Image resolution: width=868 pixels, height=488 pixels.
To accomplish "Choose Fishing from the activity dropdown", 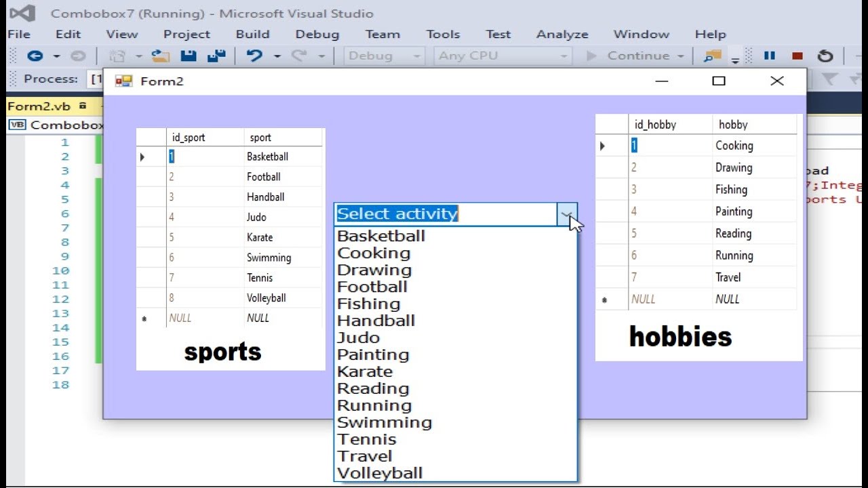I will (x=456, y=304).
